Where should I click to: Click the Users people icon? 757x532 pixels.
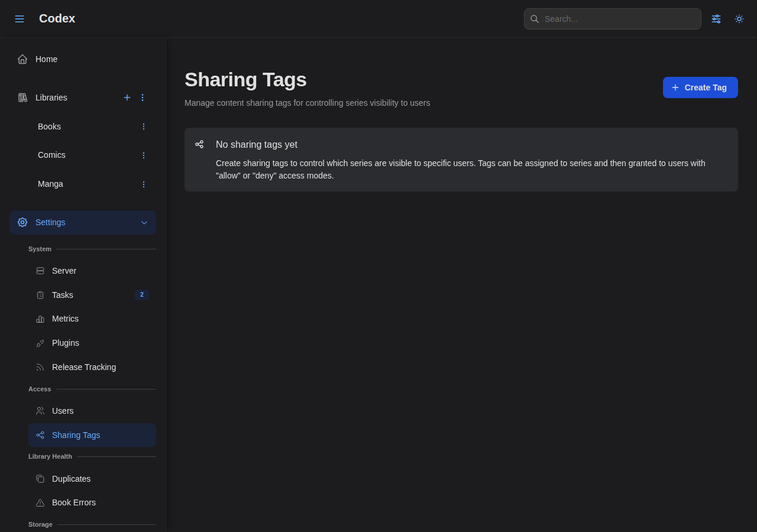point(40,411)
